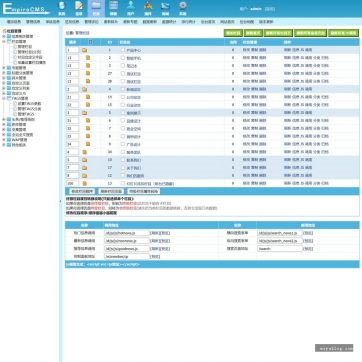Click the folder icon for column ID 1

tap(85, 50)
